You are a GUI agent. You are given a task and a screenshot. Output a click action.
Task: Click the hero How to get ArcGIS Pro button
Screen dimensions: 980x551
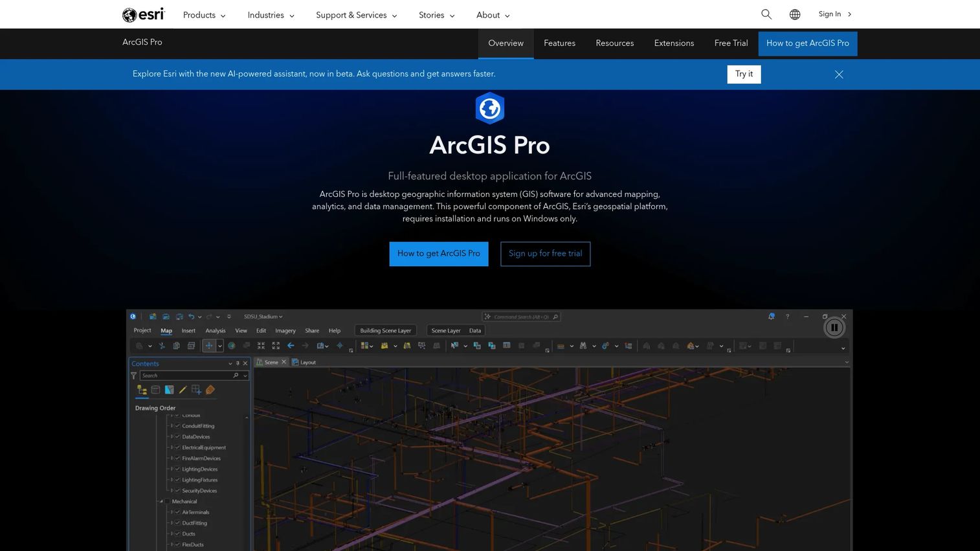coord(438,254)
